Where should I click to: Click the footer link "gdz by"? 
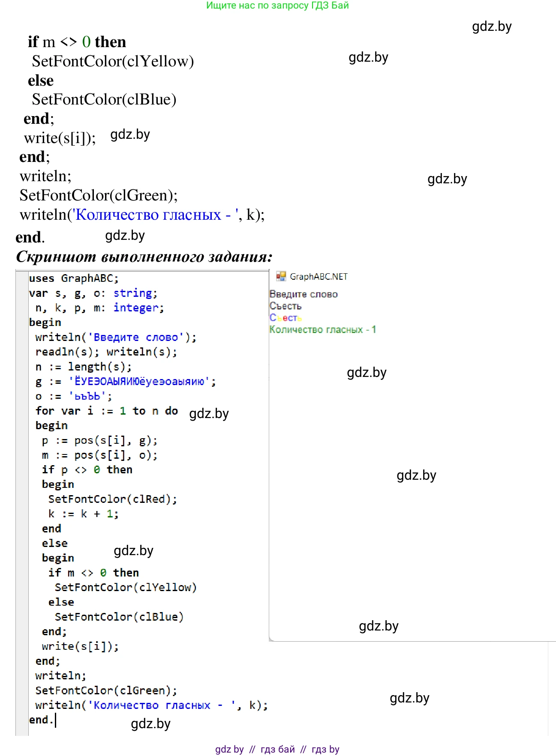click(x=229, y=749)
